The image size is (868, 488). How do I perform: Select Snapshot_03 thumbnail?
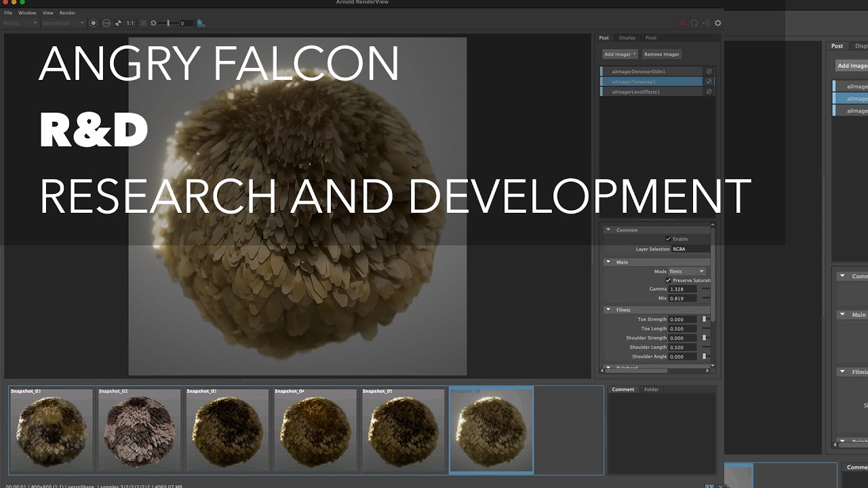click(228, 430)
